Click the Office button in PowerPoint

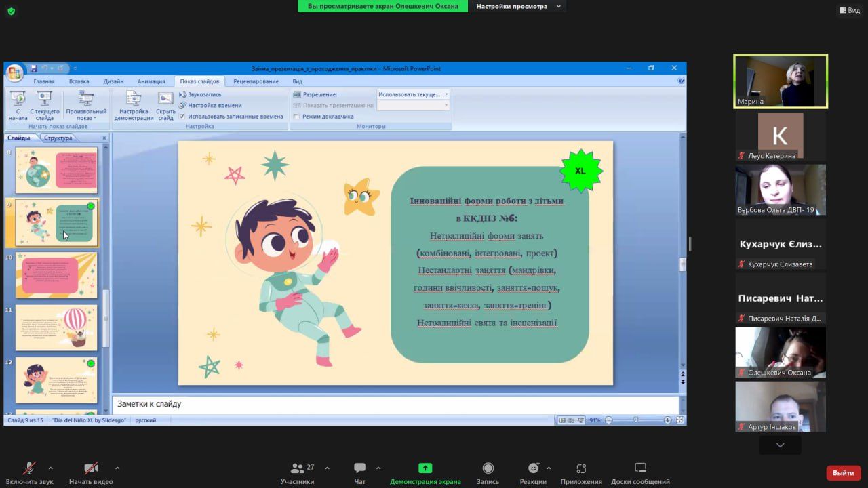[14, 73]
